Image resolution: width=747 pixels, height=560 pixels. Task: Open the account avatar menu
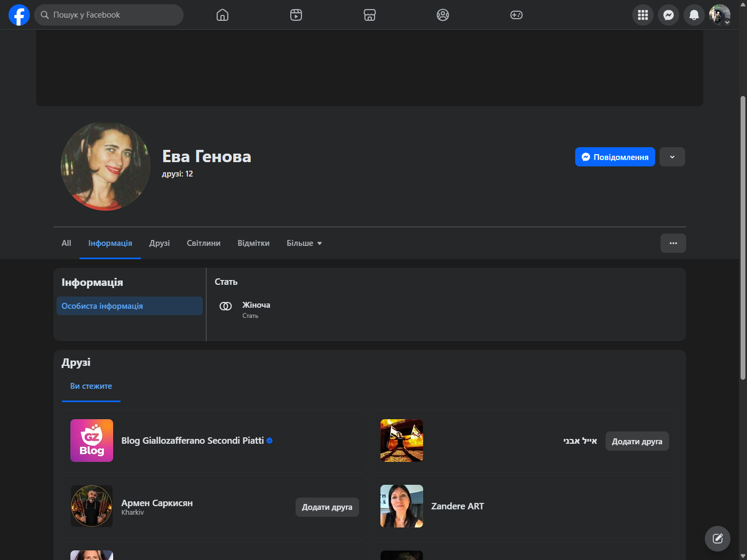tap(720, 15)
